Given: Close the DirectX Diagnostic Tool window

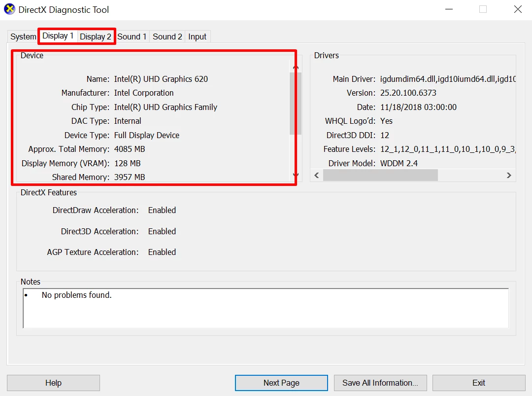Looking at the screenshot, I should (518, 9).
